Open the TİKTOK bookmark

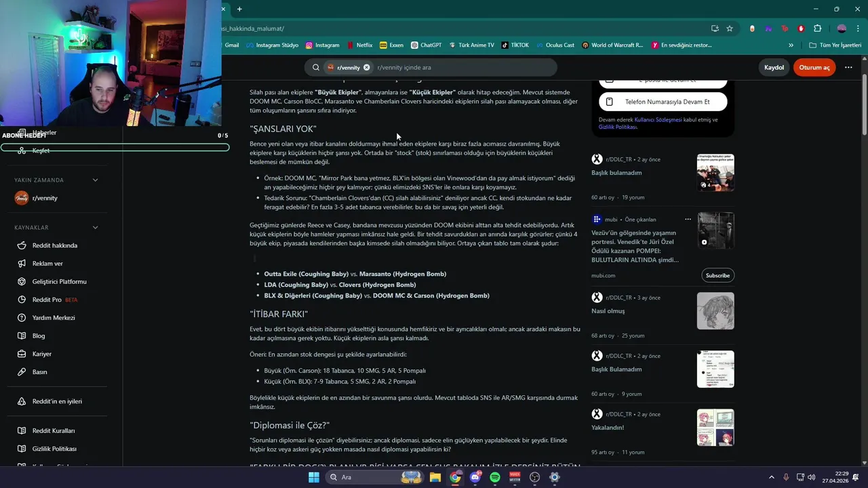tap(515, 45)
